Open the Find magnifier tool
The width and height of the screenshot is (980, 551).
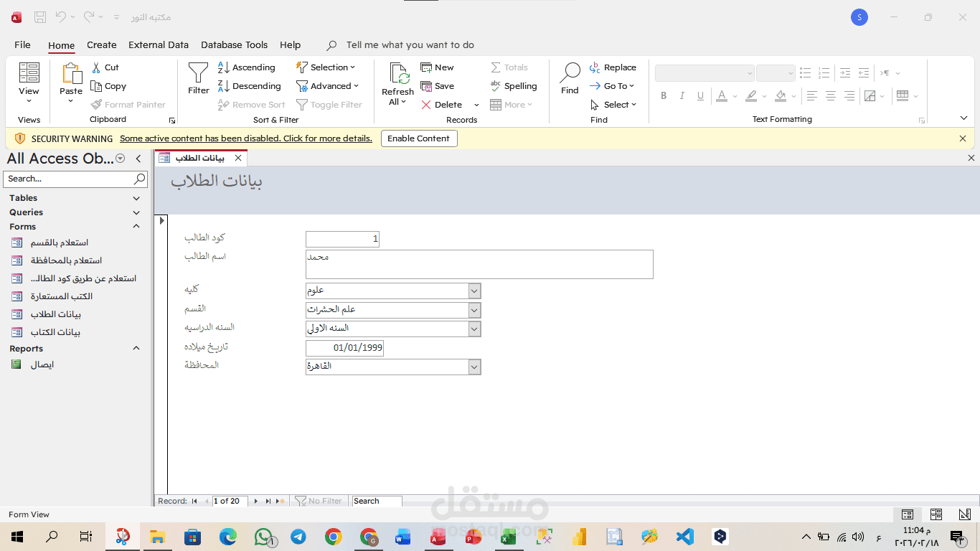tap(570, 79)
